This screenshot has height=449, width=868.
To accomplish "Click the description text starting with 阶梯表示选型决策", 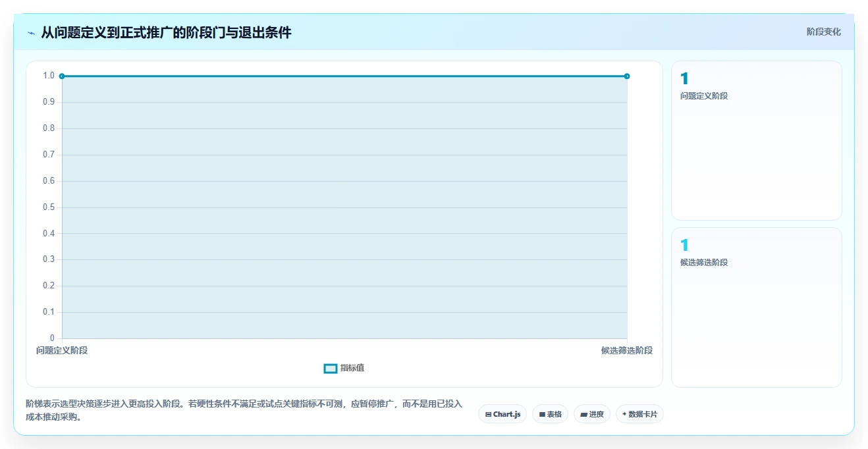I will click(x=244, y=410).
